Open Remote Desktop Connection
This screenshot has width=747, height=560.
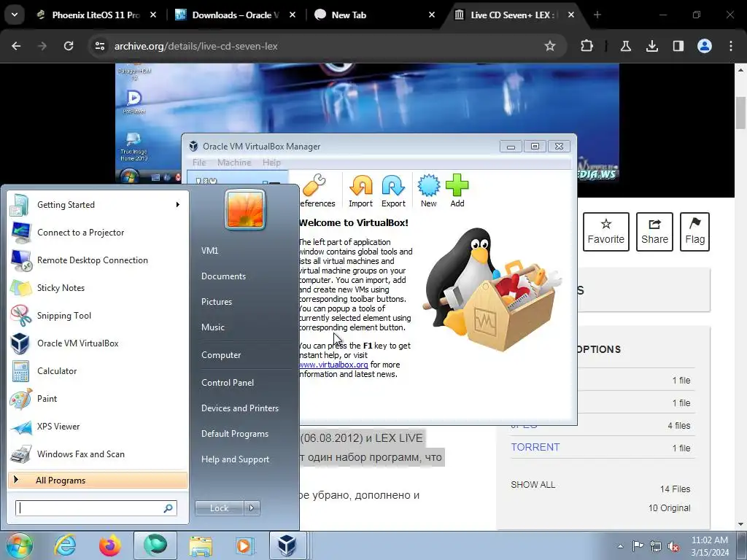93,260
